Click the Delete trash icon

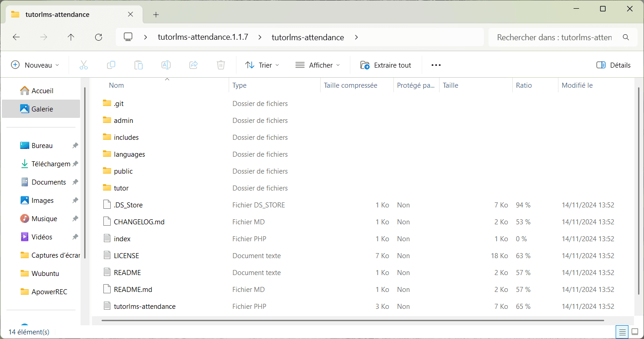click(221, 65)
